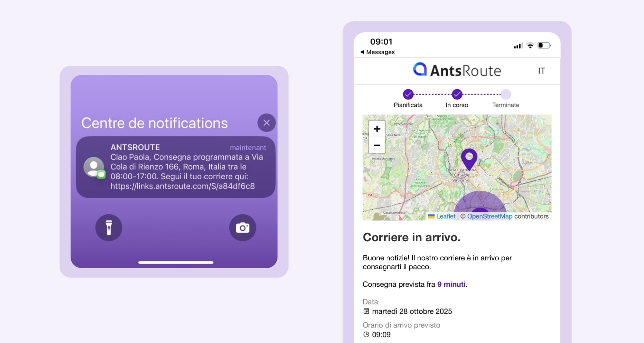Screen dimensions: 644x343
Task: Turn on the flashlight icon
Action: [108, 228]
